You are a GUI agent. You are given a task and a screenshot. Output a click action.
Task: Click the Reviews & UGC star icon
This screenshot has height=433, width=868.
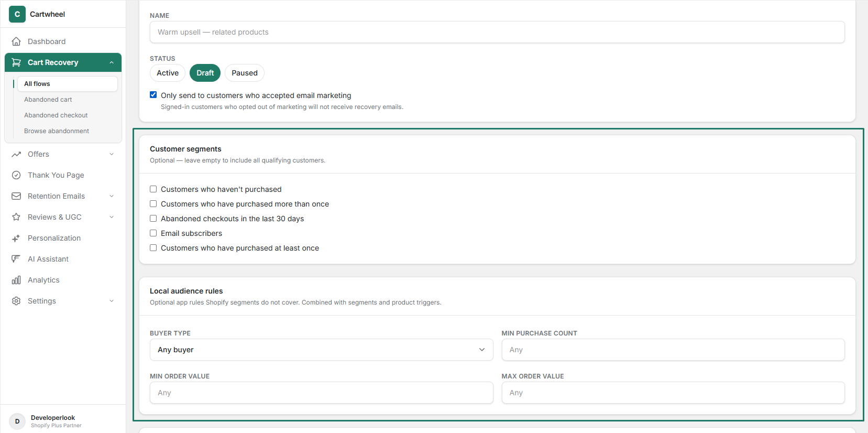(x=16, y=217)
